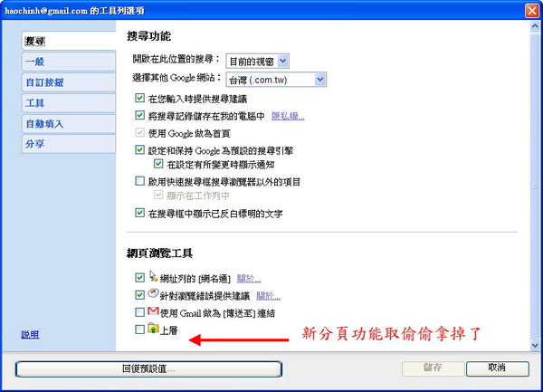Open 關於 link next to 網名通

click(x=249, y=279)
